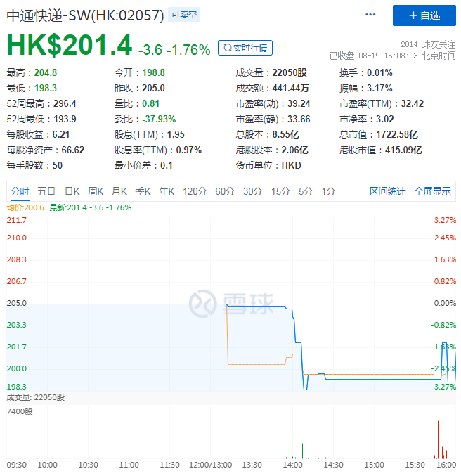
Task: Click the 211.7 top price axis label
Action: pos(17,220)
